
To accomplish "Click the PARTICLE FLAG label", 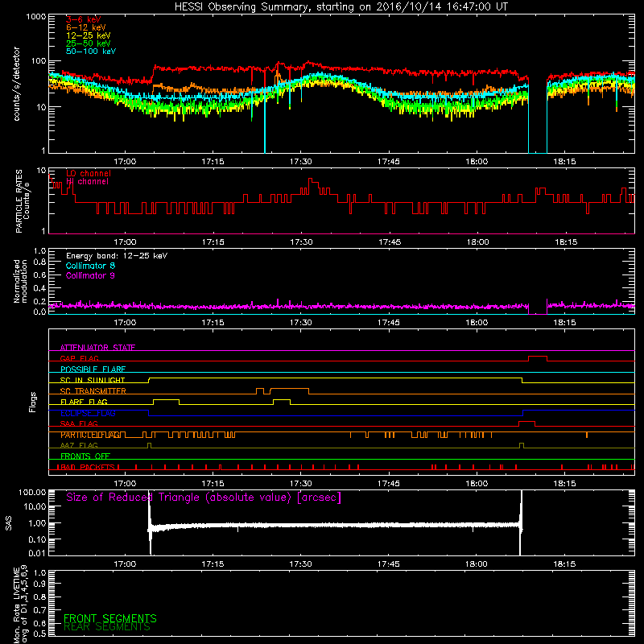I will pyautogui.click(x=90, y=435).
